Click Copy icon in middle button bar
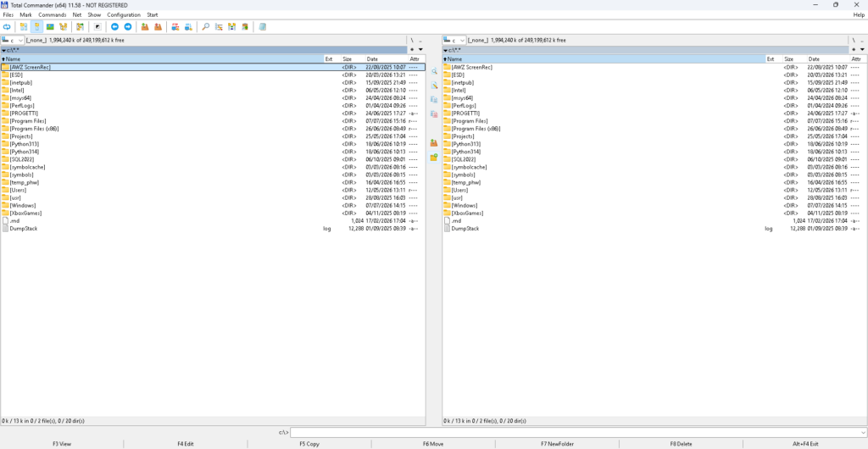This screenshot has width=868, height=449. coord(435,99)
